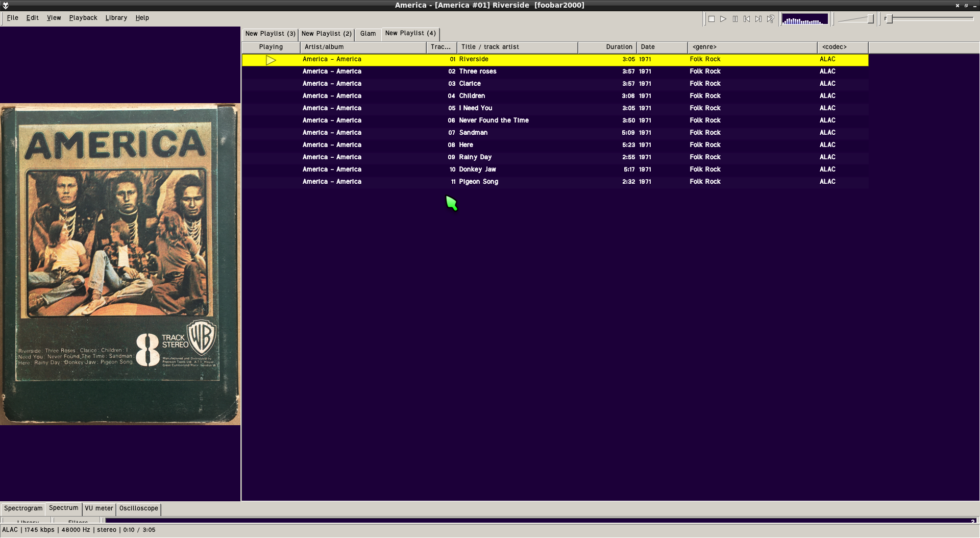Viewport: 980px width, 538px height.
Task: Open the File menu
Action: [13, 18]
